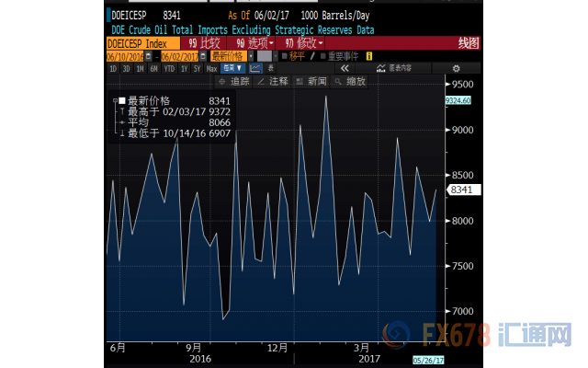Image resolution: width=588 pixels, height=368 pixels.
Task: Edit the 06/02/2017 end date field
Action: (x=180, y=57)
